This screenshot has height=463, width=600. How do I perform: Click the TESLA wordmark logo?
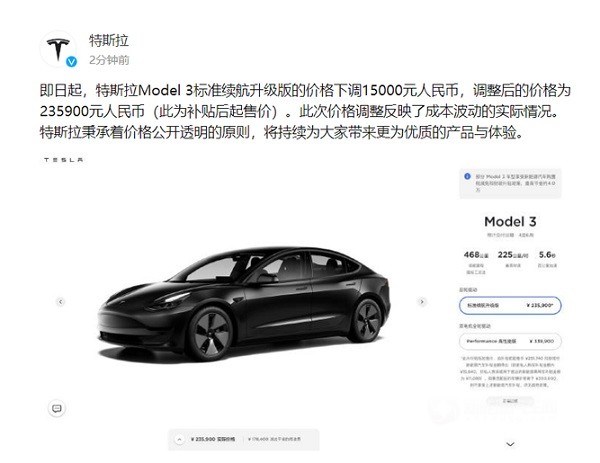64,160
